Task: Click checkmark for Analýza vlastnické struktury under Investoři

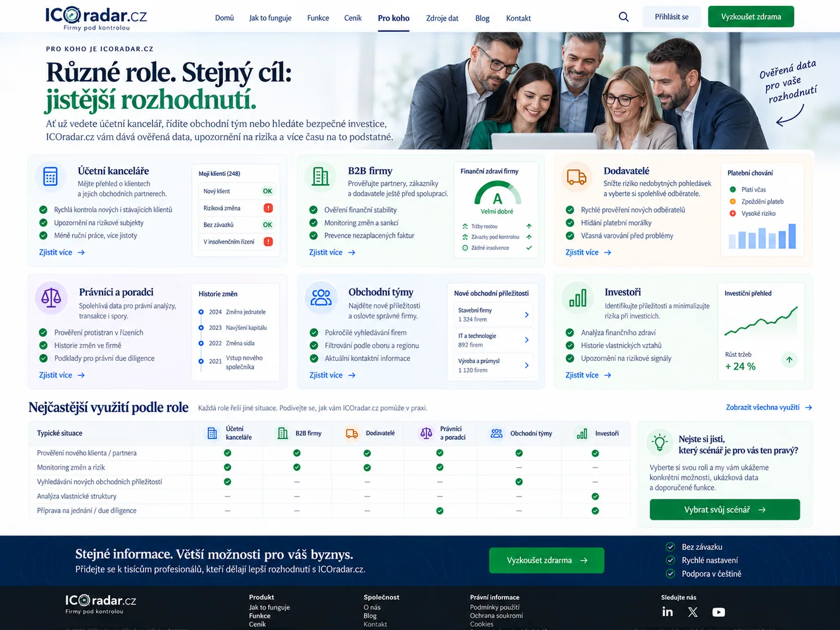Action: click(595, 497)
